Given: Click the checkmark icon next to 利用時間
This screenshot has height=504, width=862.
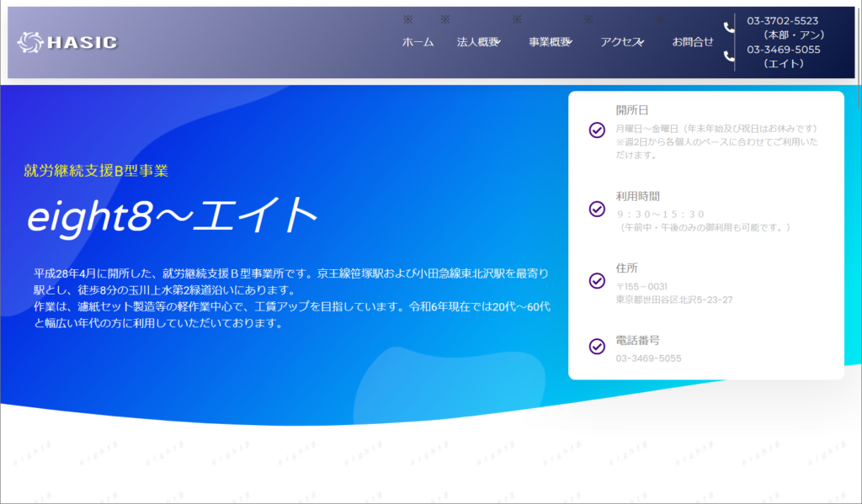Looking at the screenshot, I should pyautogui.click(x=597, y=209).
